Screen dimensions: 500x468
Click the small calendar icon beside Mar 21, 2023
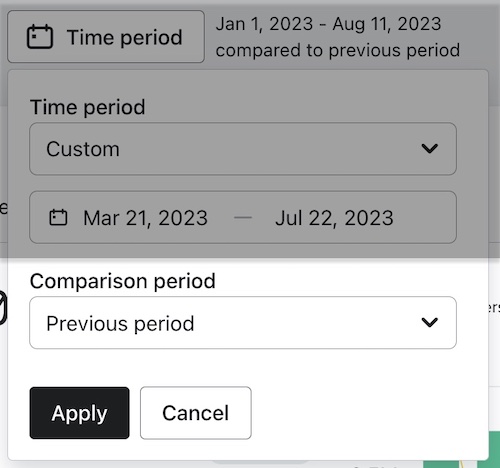pos(58,218)
